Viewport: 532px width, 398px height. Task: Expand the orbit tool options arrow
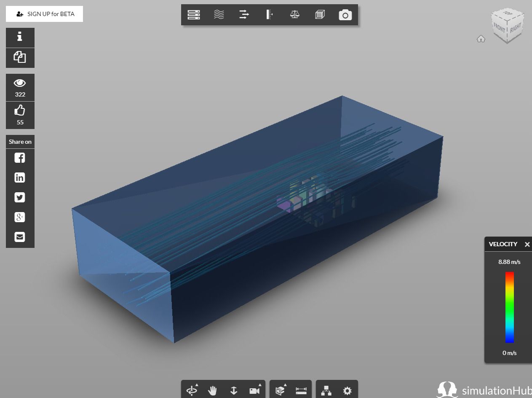(197, 384)
